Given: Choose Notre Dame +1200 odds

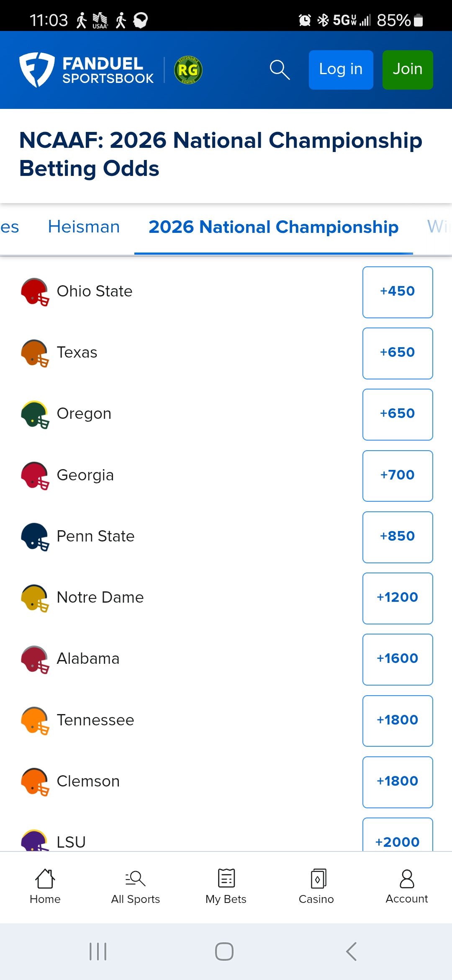Looking at the screenshot, I should point(398,598).
